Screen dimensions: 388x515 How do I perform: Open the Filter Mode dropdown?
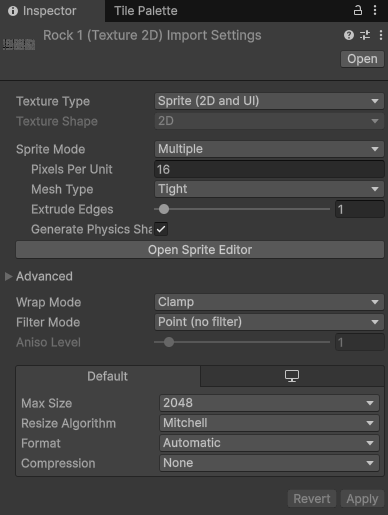[x=269, y=322]
